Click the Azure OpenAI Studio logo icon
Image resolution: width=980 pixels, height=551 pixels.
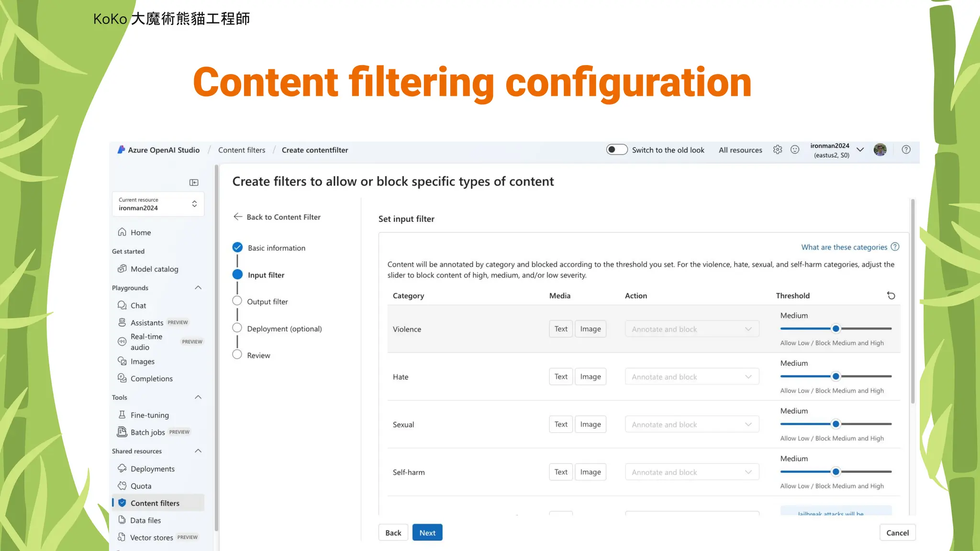(x=121, y=150)
